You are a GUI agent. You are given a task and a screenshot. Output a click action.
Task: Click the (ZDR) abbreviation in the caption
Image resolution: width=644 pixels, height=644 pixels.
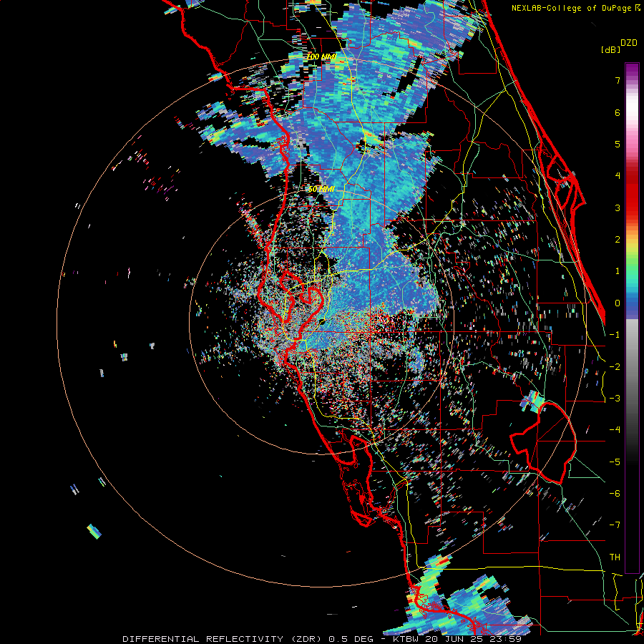click(x=305, y=639)
